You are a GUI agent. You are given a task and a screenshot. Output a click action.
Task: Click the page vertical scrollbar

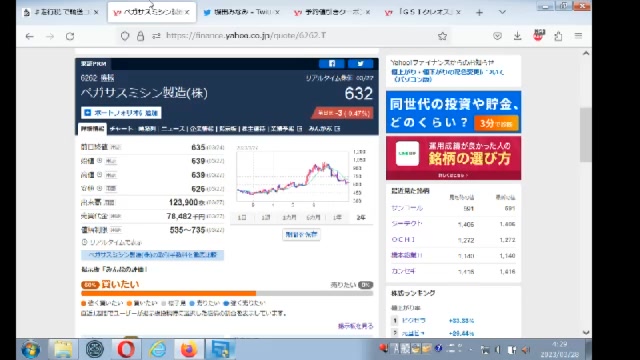[586, 135]
